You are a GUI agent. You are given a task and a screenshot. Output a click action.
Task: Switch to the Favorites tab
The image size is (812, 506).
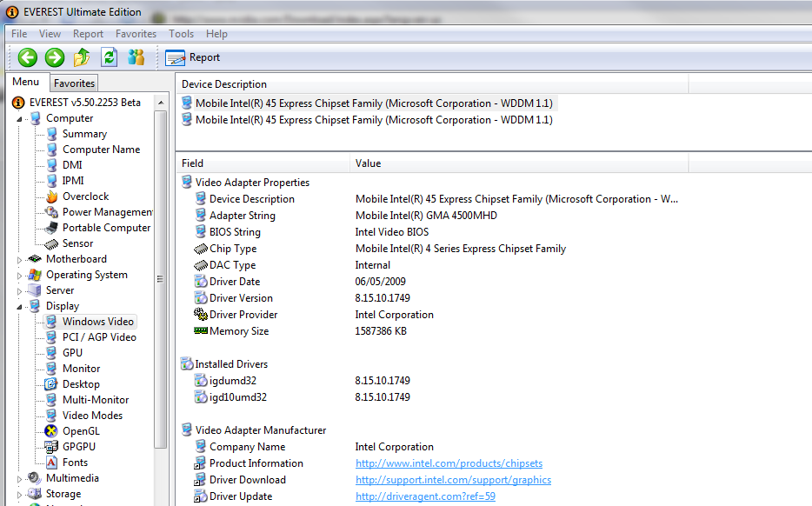pyautogui.click(x=74, y=83)
